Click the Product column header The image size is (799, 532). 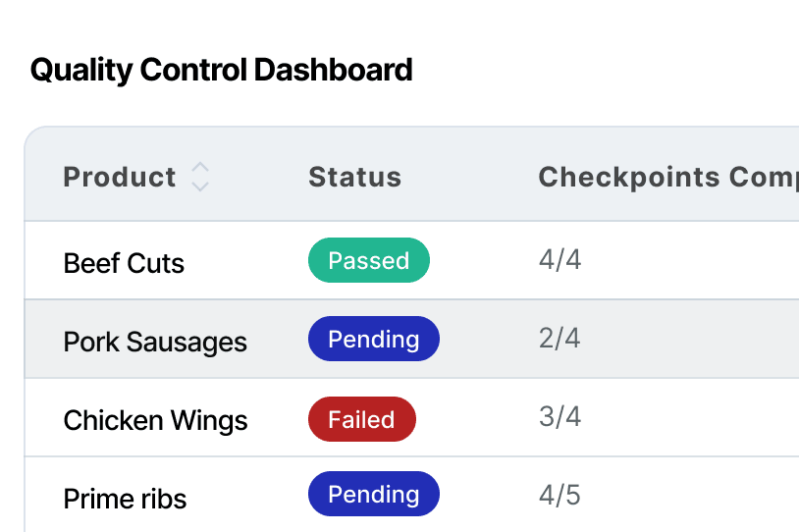(120, 178)
